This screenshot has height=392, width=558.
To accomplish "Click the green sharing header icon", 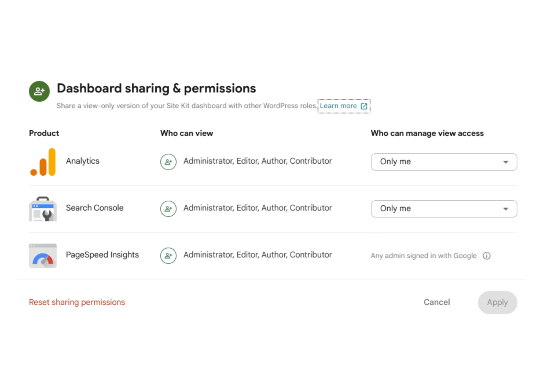I will coord(39,91).
